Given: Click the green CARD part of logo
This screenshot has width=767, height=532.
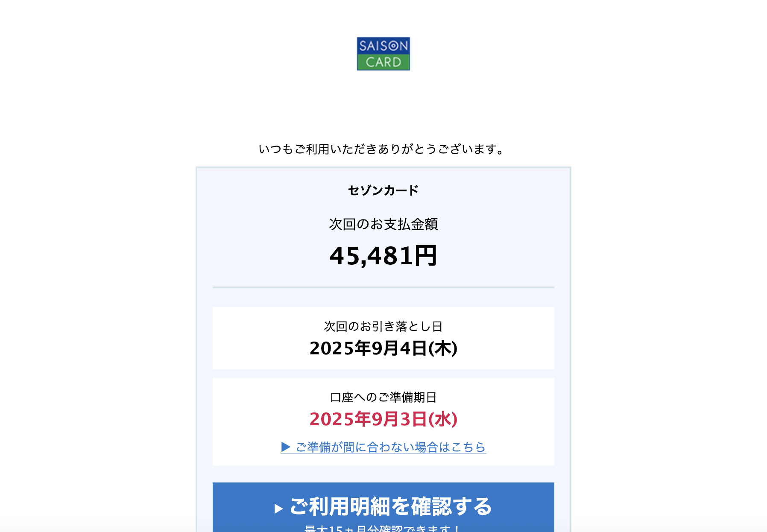Looking at the screenshot, I should pyautogui.click(x=383, y=62).
